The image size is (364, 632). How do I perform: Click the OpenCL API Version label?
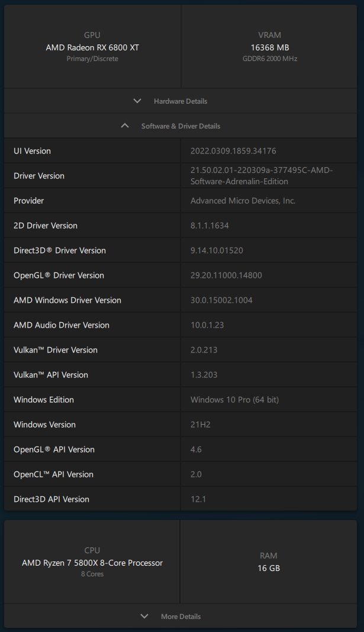coord(53,475)
